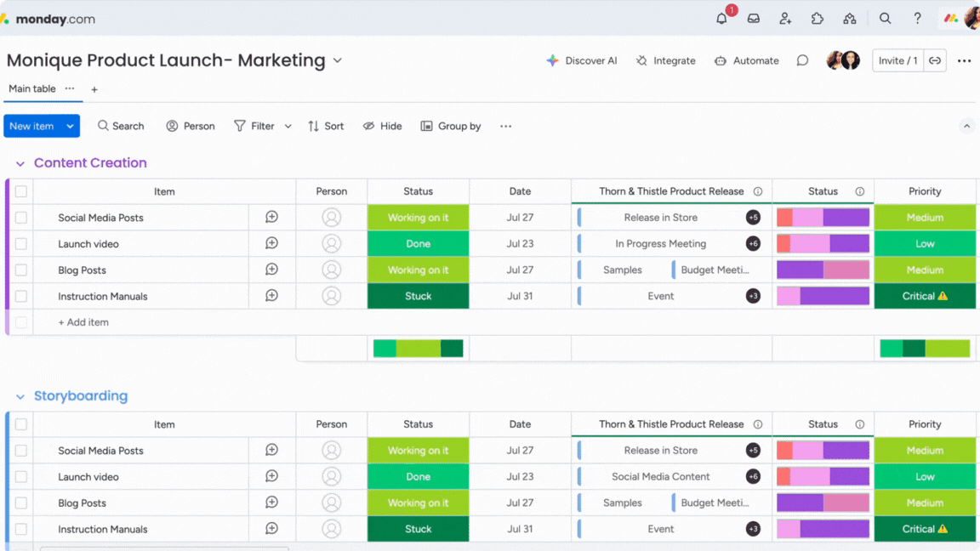Open the inbox tray icon
This screenshot has height=551, width=980.
tap(753, 19)
